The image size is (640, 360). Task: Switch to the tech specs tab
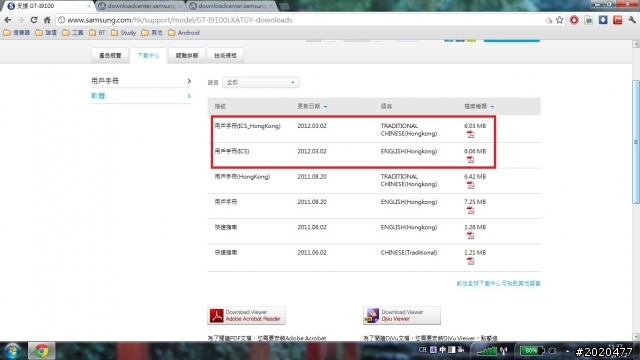[225, 56]
